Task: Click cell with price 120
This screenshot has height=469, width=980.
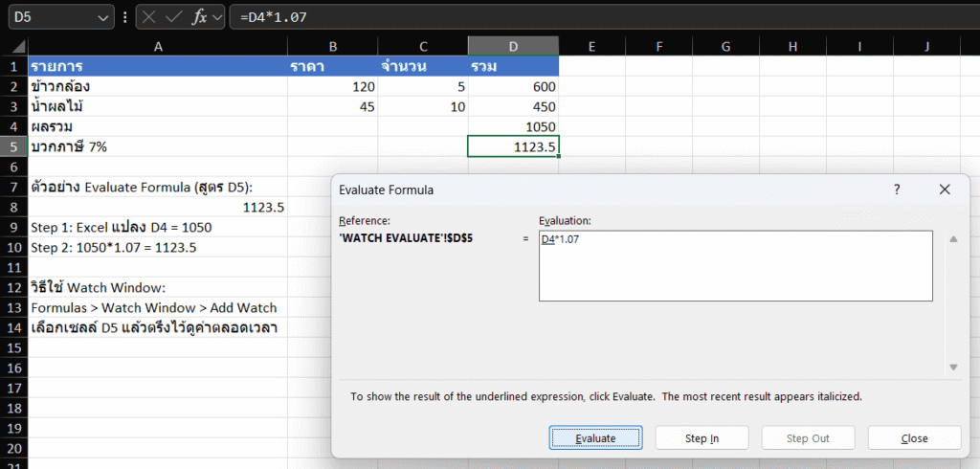Action: (332, 86)
